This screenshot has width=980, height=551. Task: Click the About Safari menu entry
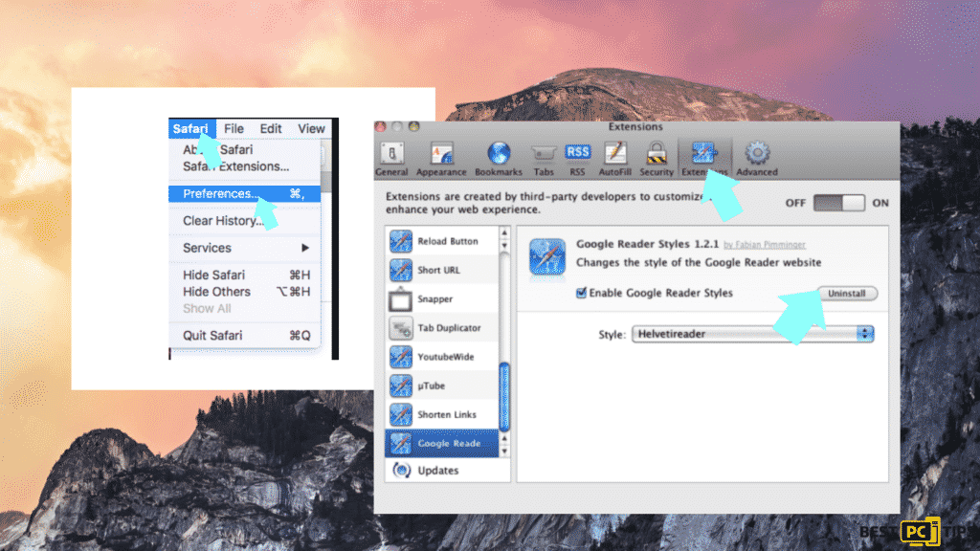pos(217,150)
